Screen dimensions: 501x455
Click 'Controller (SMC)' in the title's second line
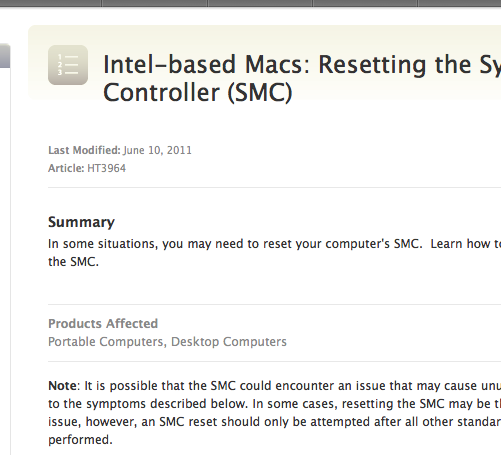coord(198,93)
